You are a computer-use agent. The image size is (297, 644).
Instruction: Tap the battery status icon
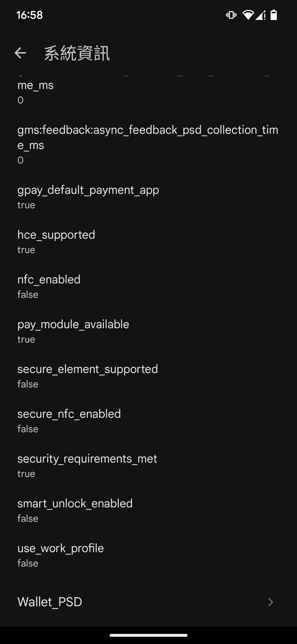(x=274, y=15)
